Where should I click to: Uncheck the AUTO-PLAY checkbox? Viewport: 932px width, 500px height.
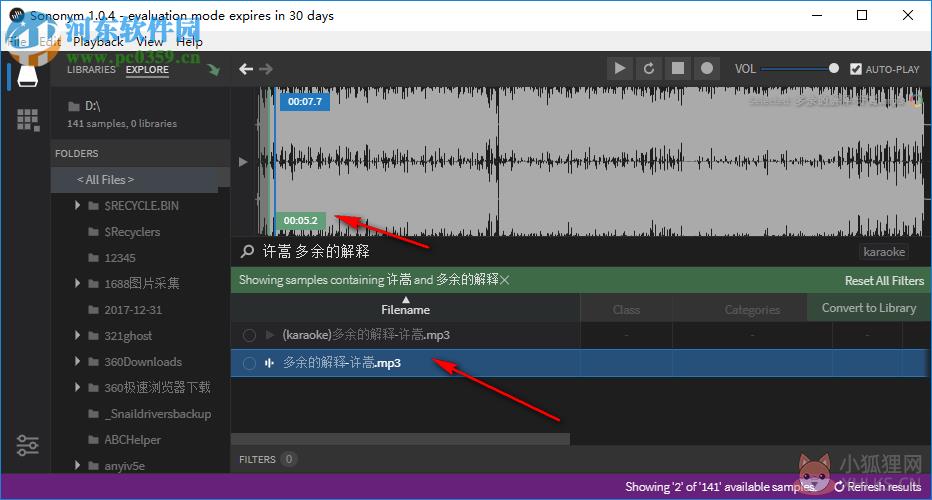(x=855, y=69)
